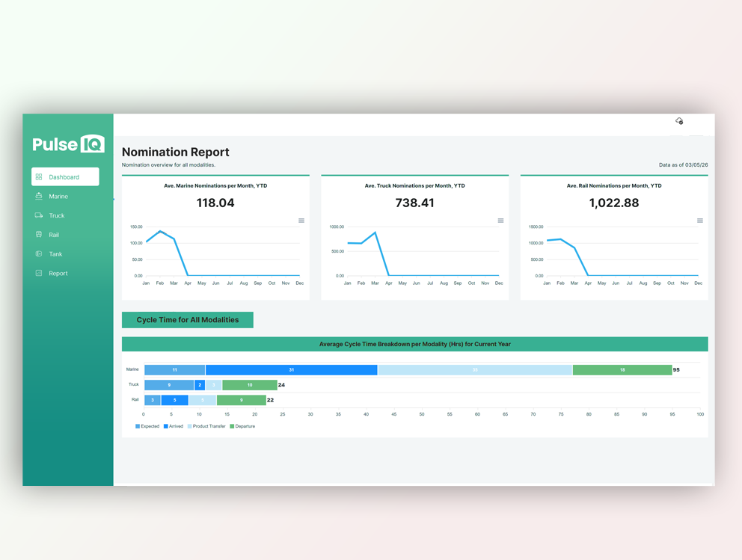Screen dimensions: 742x560
Task: Click the Feb peak on Marine line chart
Action: (x=160, y=231)
